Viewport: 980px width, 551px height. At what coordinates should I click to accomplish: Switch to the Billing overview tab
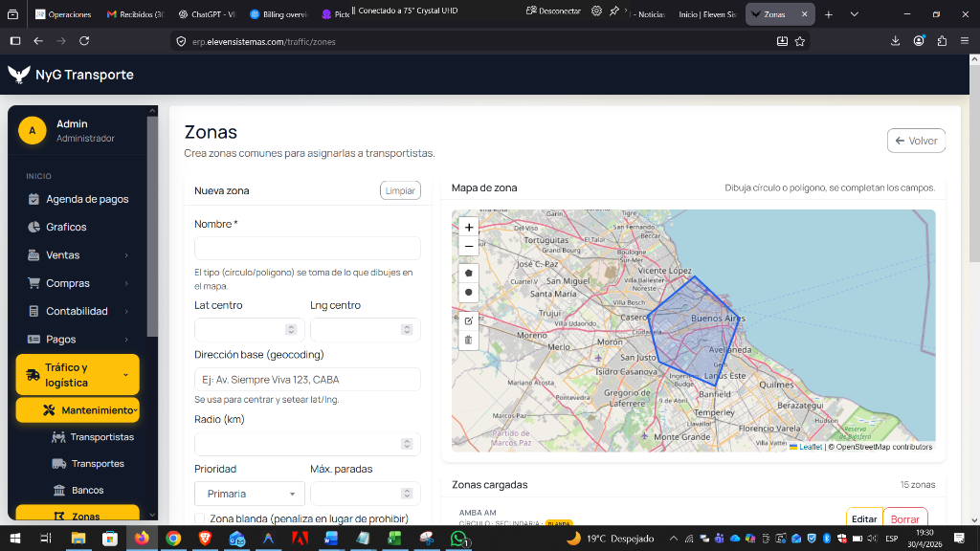(278, 13)
